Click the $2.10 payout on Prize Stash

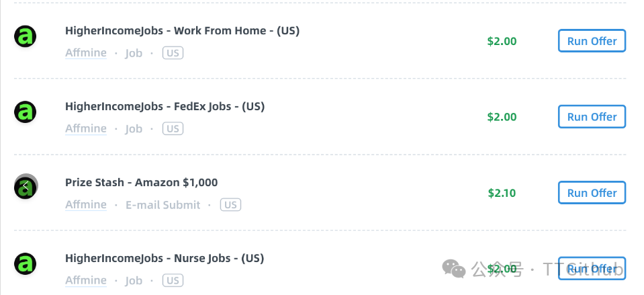tap(502, 193)
